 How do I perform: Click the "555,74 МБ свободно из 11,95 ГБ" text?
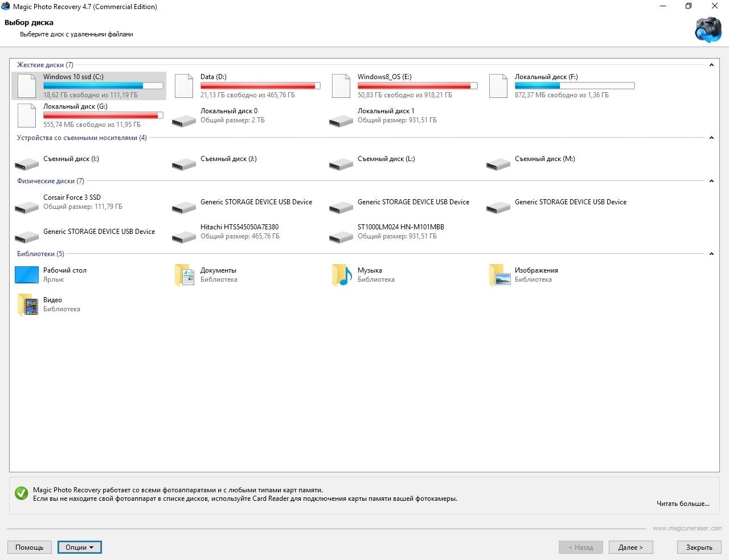(92, 125)
